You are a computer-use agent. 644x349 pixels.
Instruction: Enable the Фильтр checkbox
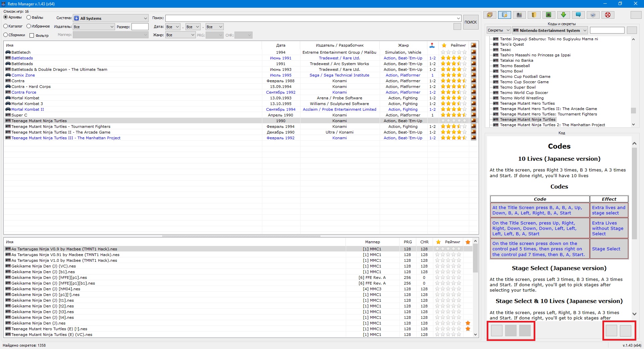point(32,36)
